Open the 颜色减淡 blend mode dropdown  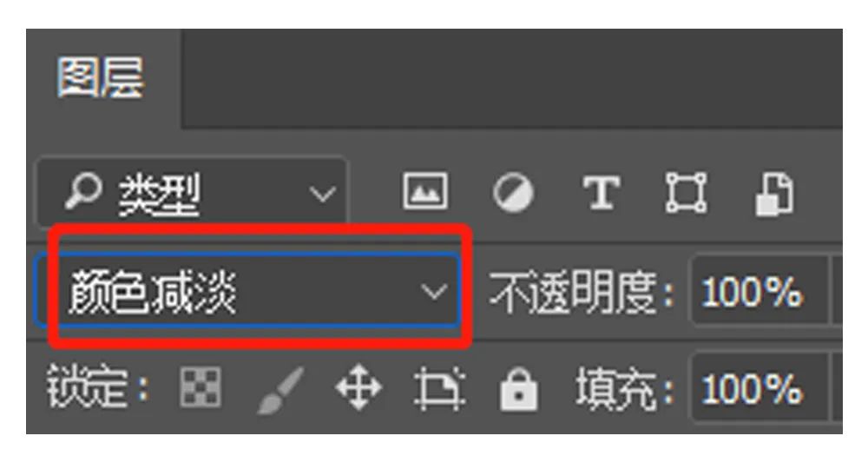point(247,290)
